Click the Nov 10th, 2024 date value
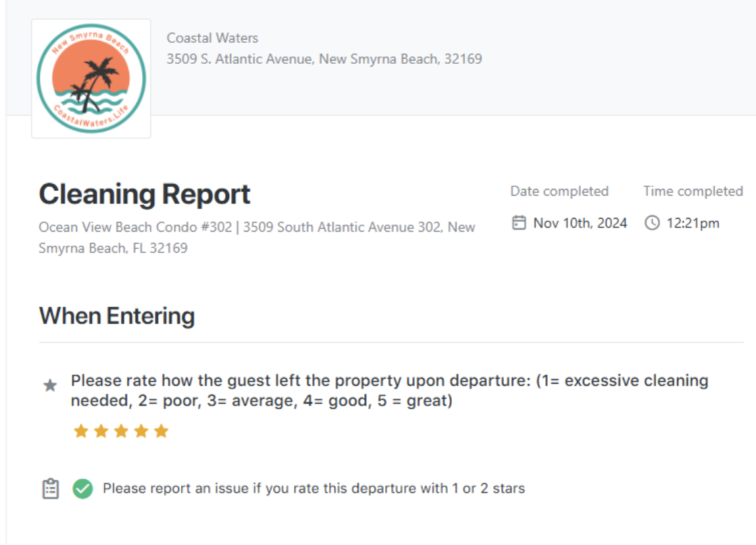This screenshot has width=756, height=545. 580,223
